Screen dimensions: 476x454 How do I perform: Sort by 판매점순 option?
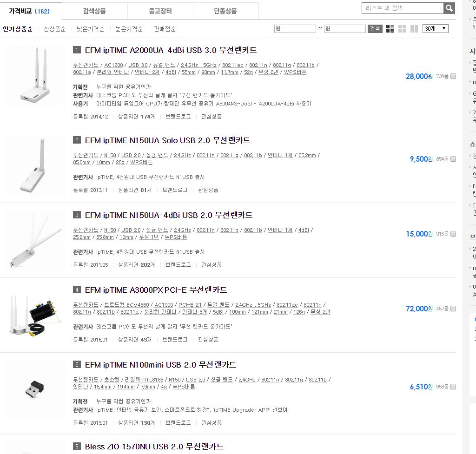(x=165, y=29)
